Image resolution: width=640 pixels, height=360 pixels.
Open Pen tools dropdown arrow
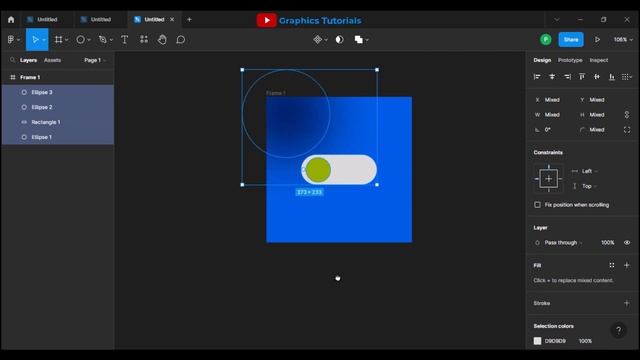point(111,40)
